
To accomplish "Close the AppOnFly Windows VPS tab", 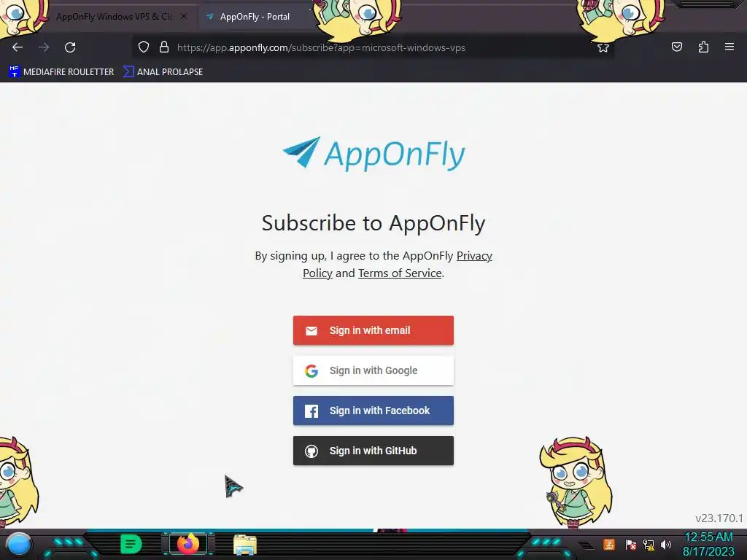I will tap(184, 16).
